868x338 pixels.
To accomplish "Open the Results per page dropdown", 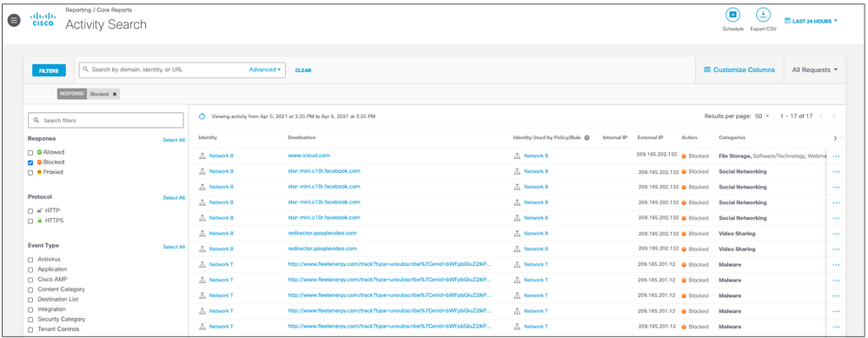I will pos(762,116).
